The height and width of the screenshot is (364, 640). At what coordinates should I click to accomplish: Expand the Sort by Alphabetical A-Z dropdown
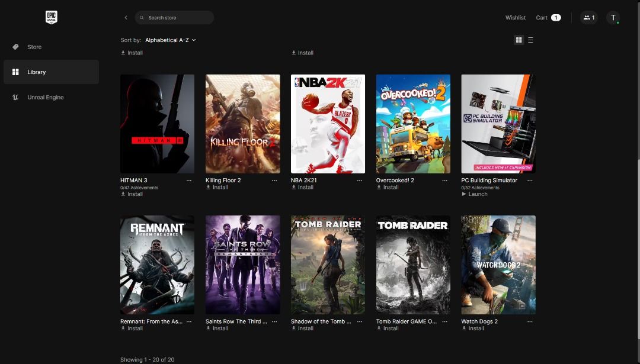170,40
